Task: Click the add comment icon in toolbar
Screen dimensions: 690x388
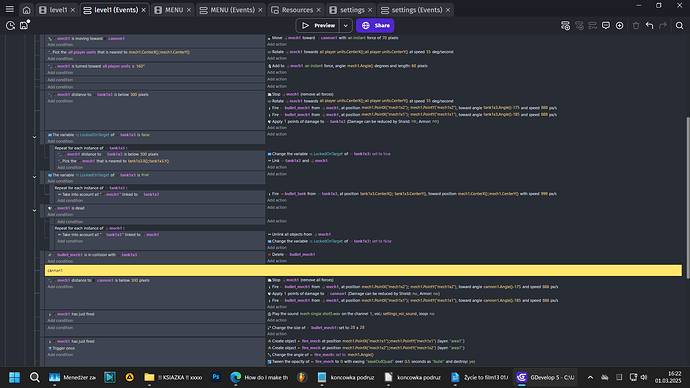Action: pos(606,26)
